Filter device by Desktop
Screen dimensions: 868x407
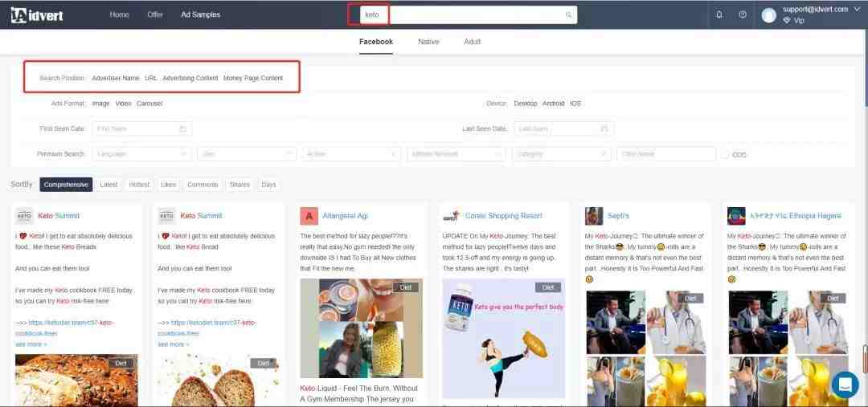click(526, 104)
